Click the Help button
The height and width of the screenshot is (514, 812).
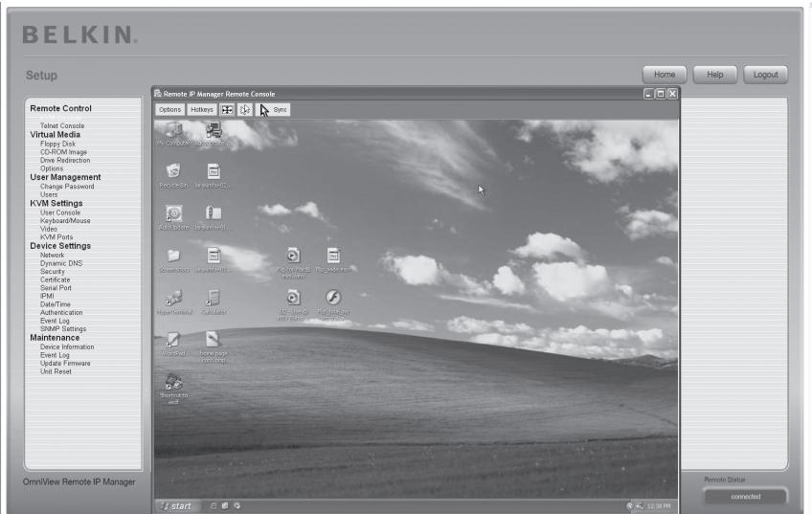tap(715, 75)
